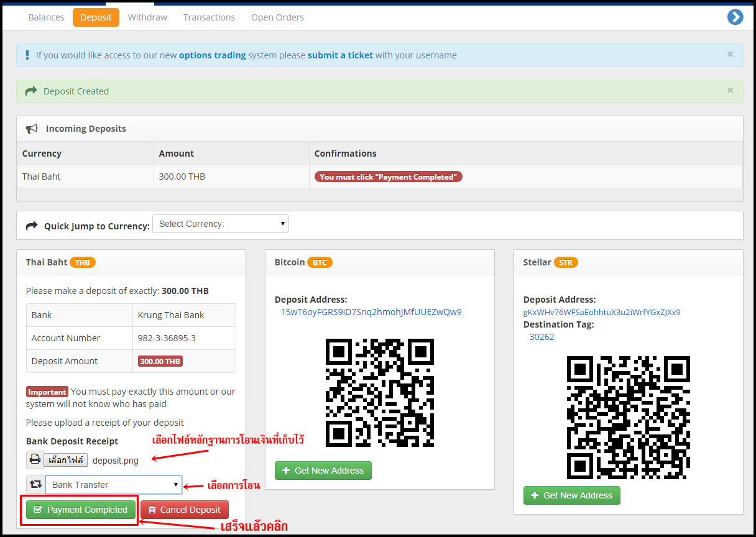
Task: Click the Account Number label cell
Action: click(80, 338)
